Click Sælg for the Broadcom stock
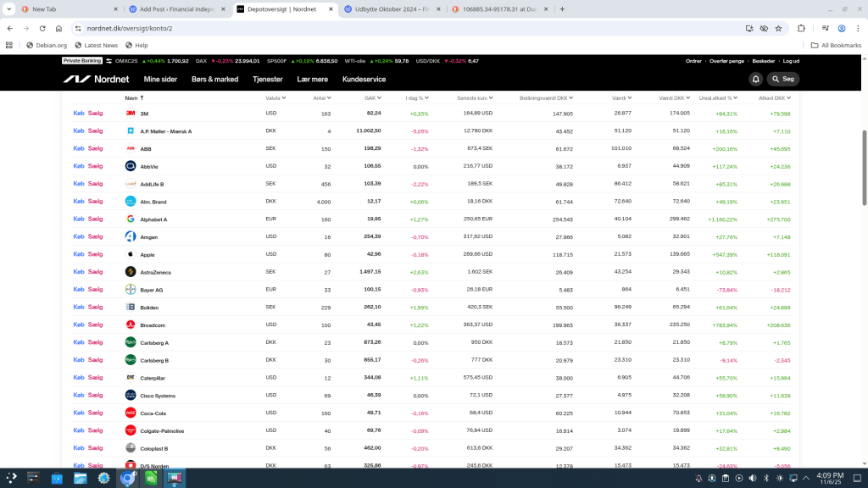Viewport: 868px width, 488px height. pyautogui.click(x=95, y=324)
